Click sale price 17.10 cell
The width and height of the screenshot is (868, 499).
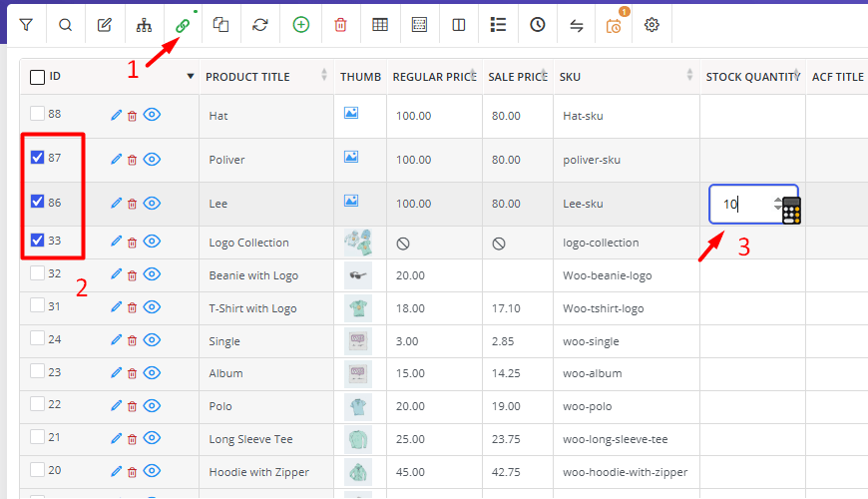coord(518,308)
